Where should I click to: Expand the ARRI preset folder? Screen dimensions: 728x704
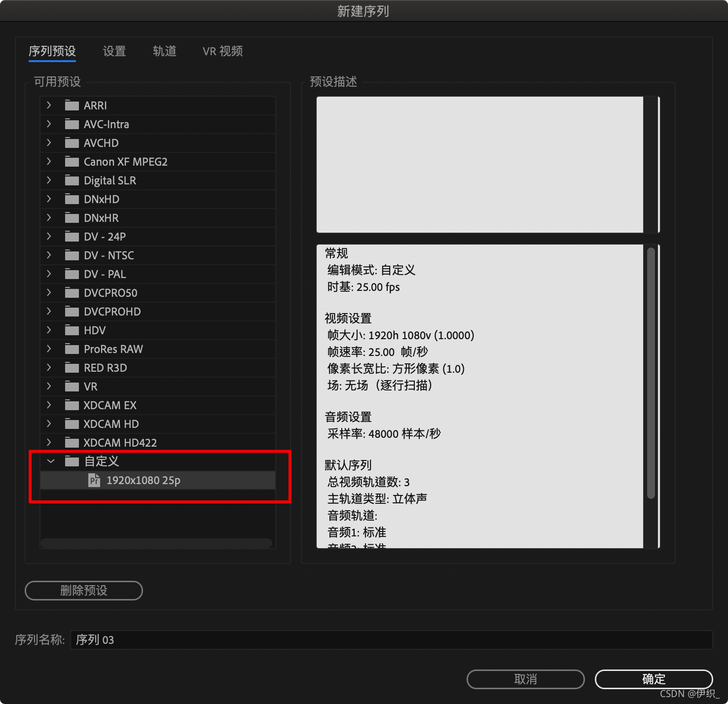tap(49, 105)
